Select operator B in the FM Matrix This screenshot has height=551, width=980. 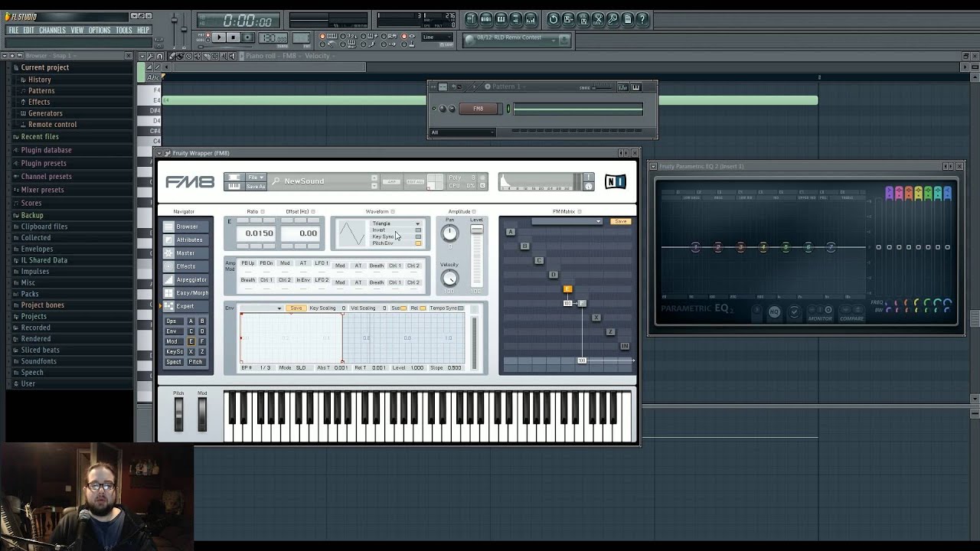tap(524, 246)
